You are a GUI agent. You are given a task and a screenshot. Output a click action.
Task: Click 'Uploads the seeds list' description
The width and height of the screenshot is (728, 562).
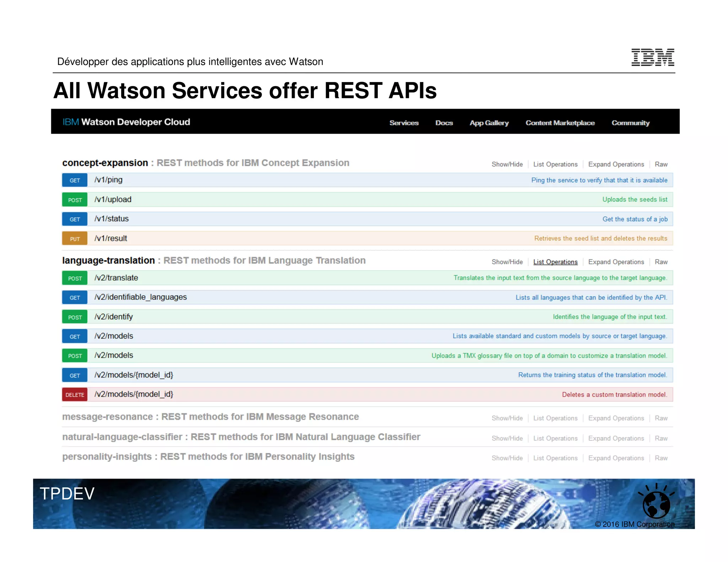coord(635,199)
